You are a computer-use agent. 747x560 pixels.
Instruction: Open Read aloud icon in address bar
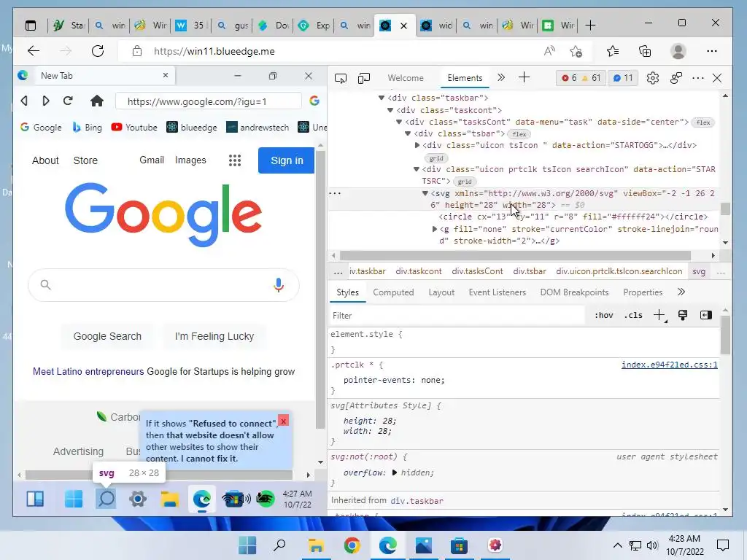(549, 51)
